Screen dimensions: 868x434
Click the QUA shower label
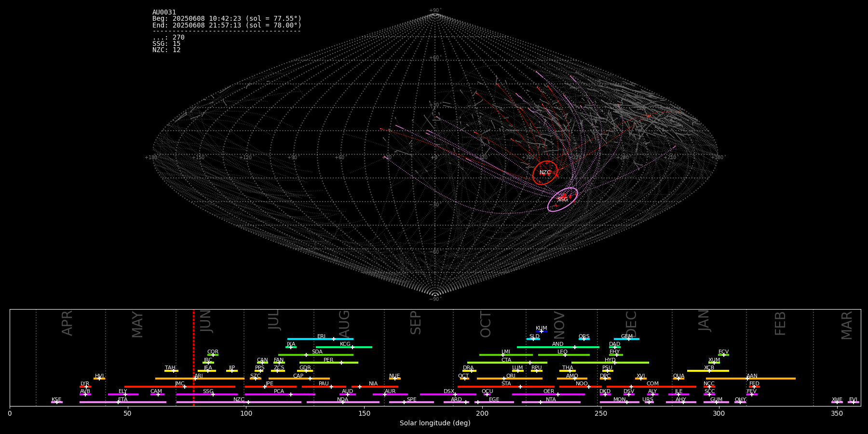678,376
